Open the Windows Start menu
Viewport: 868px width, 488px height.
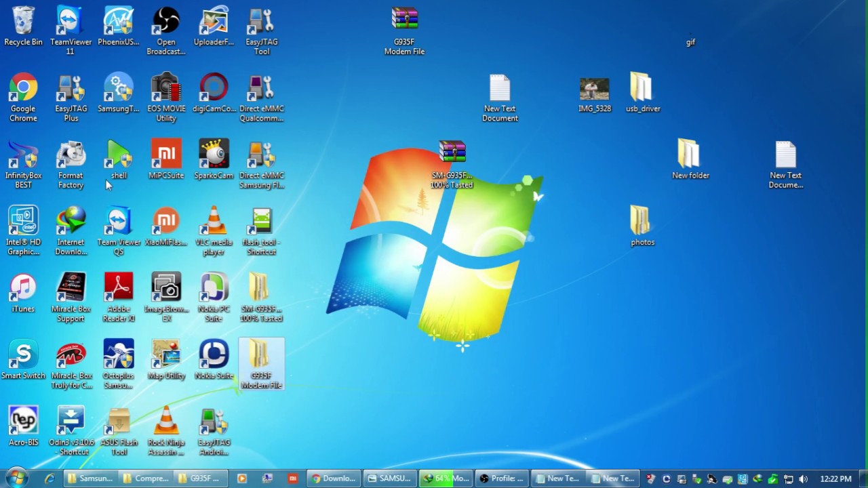point(16,478)
